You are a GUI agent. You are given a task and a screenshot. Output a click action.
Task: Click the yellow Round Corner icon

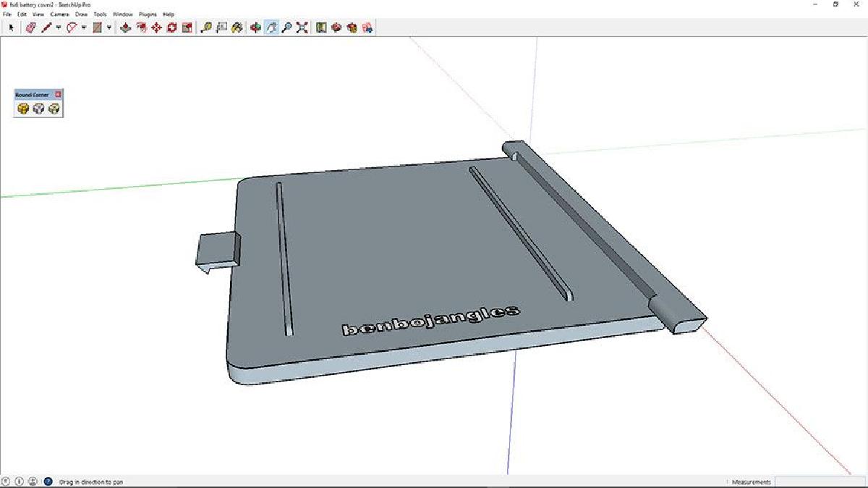[23, 109]
